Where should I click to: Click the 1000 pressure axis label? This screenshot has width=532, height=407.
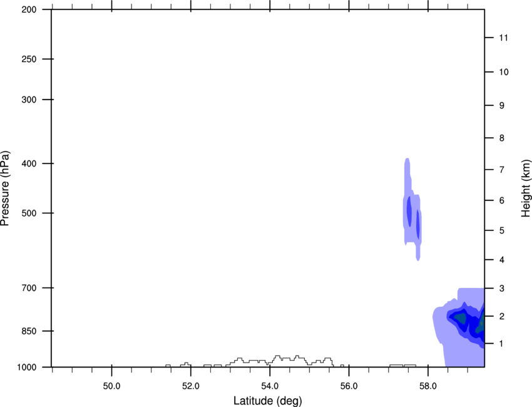[x=27, y=368]
